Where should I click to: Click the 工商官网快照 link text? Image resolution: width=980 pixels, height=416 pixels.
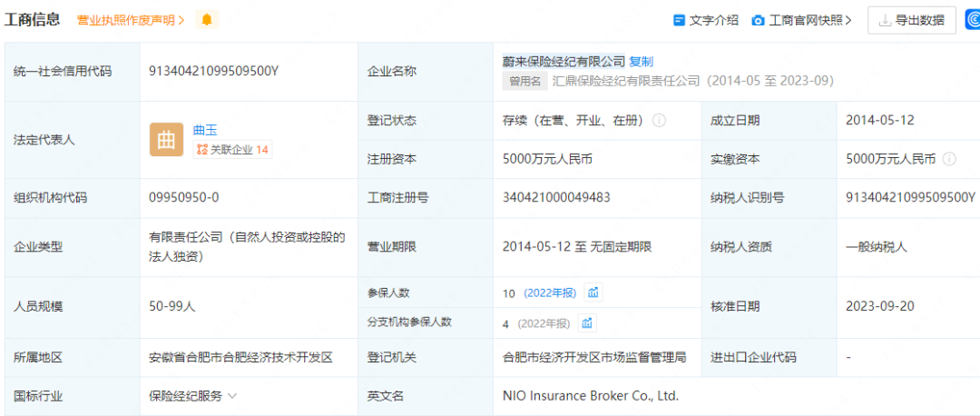pos(810,20)
